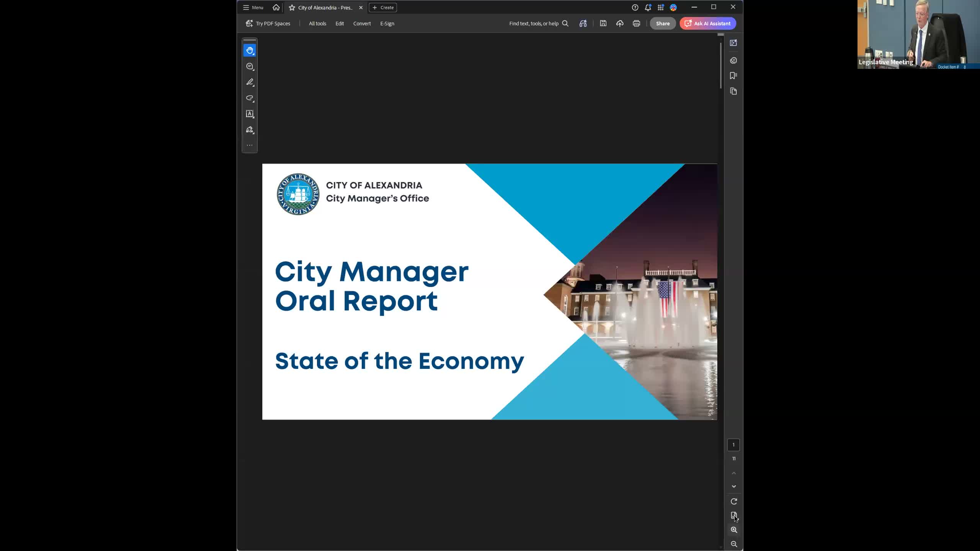Open the Menu hamburger dropdown
980x551 pixels.
click(253, 8)
